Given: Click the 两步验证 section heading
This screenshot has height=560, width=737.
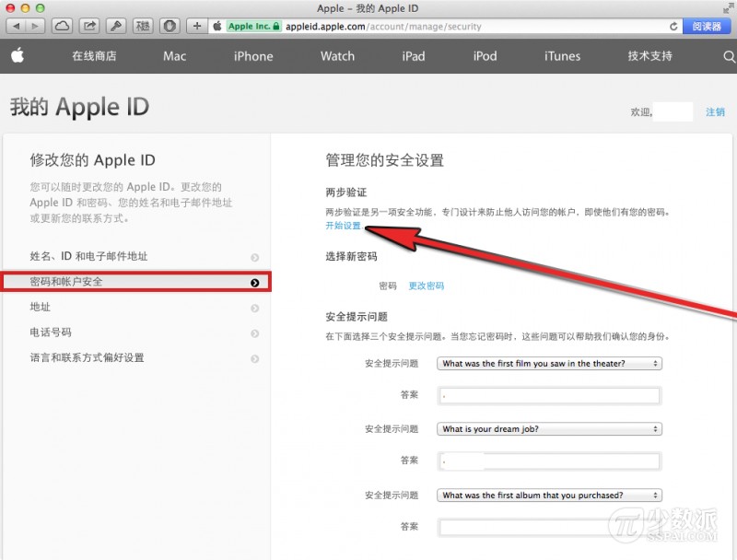Looking at the screenshot, I should click(346, 192).
